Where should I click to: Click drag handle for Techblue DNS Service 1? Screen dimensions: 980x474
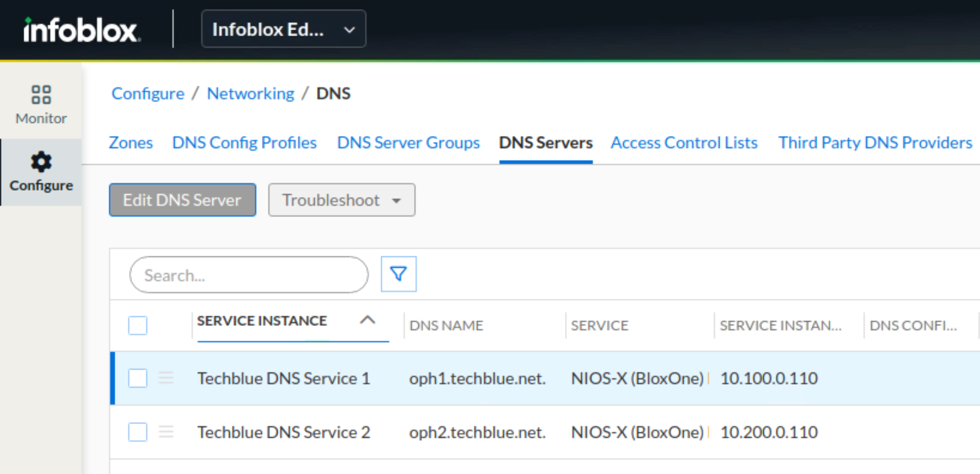pyautogui.click(x=166, y=378)
